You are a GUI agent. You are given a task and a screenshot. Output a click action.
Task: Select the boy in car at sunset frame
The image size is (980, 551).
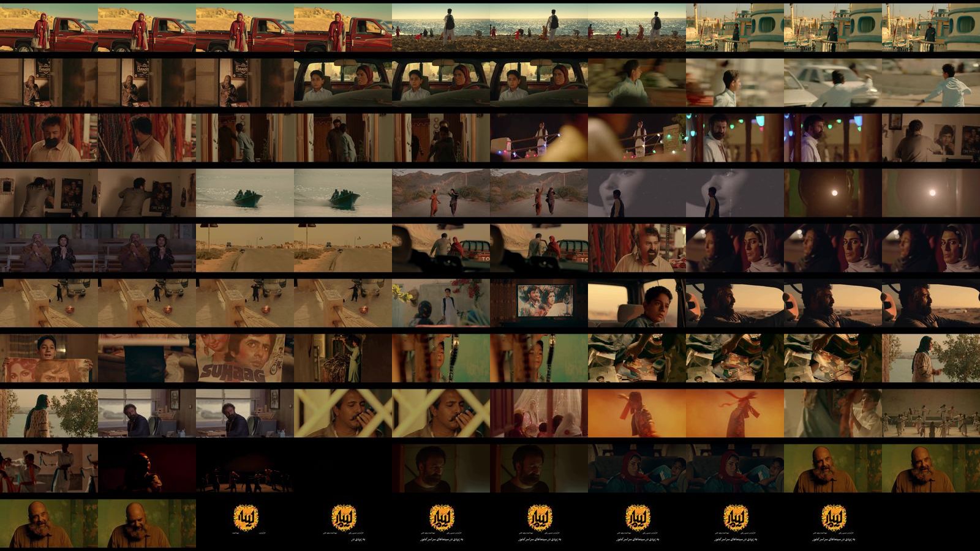637,303
